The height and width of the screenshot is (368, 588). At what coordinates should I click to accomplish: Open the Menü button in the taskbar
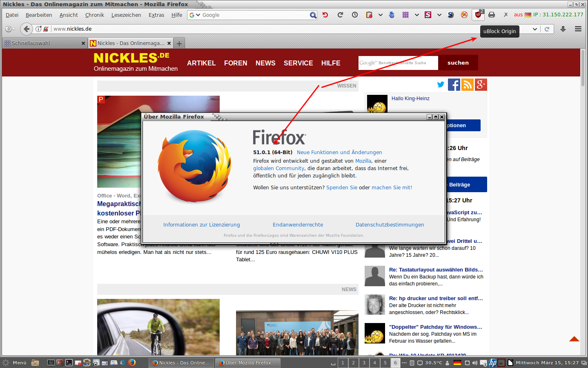coord(14,363)
